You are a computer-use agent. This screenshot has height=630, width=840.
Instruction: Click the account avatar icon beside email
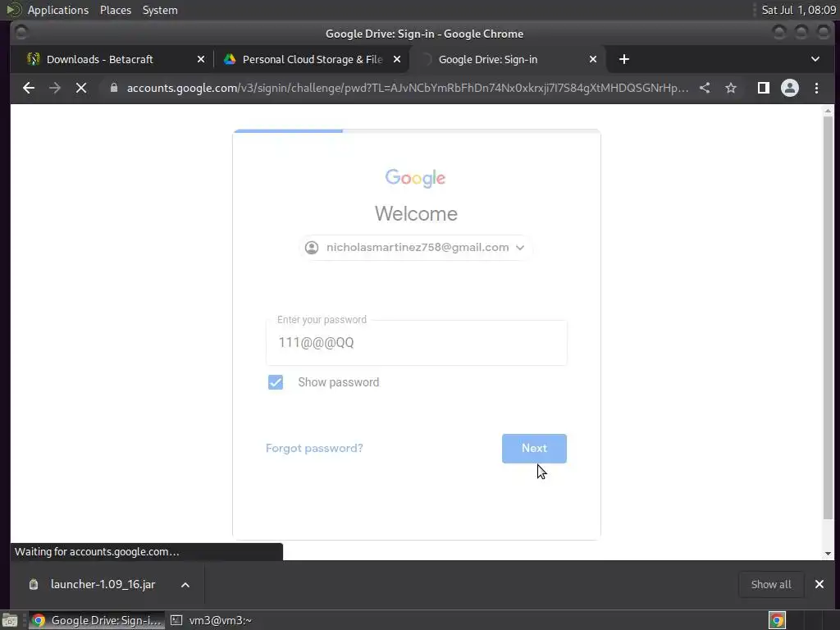(312, 248)
